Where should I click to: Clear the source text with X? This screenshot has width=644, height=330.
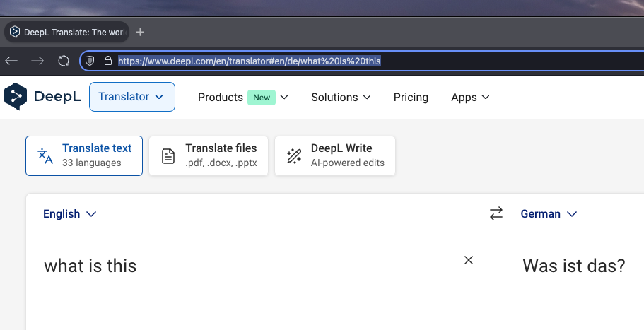point(468,260)
